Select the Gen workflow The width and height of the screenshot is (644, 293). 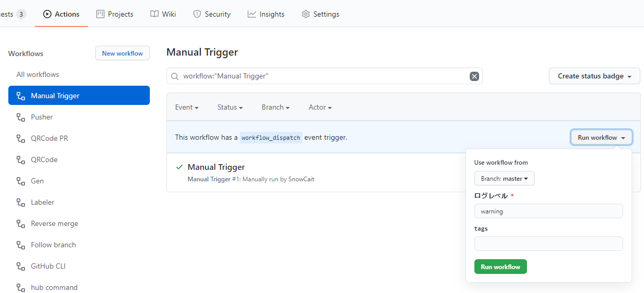click(x=79, y=181)
